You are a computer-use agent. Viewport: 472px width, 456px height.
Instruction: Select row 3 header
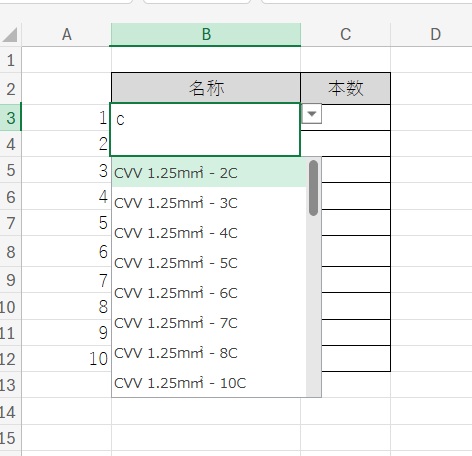(x=11, y=118)
